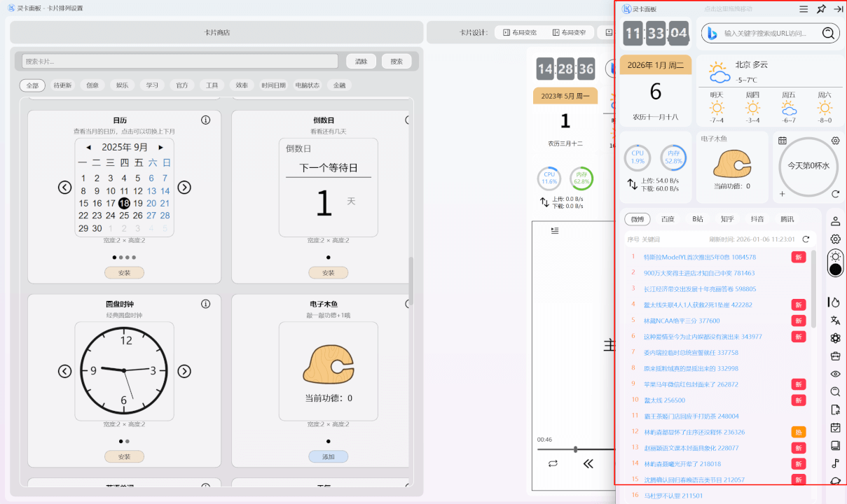Show next style of the 日历 card
Viewport: 847px width, 504px height.
tap(184, 188)
